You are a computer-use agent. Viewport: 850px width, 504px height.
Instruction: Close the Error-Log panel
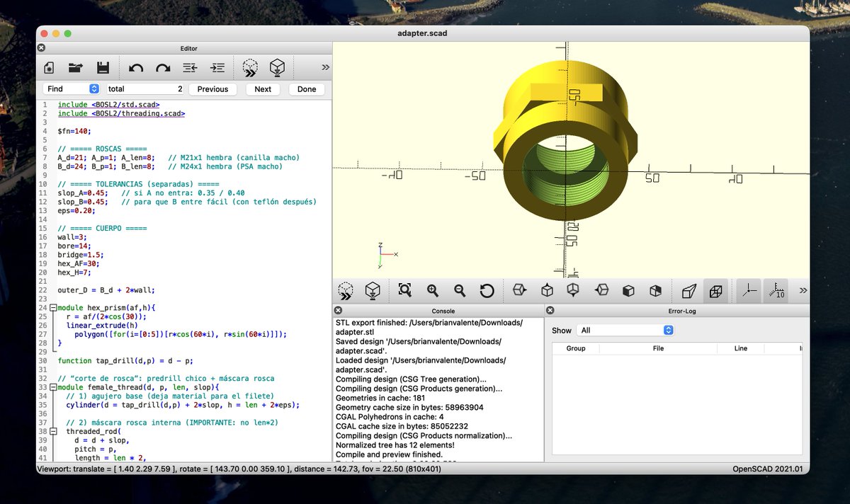pos(549,311)
